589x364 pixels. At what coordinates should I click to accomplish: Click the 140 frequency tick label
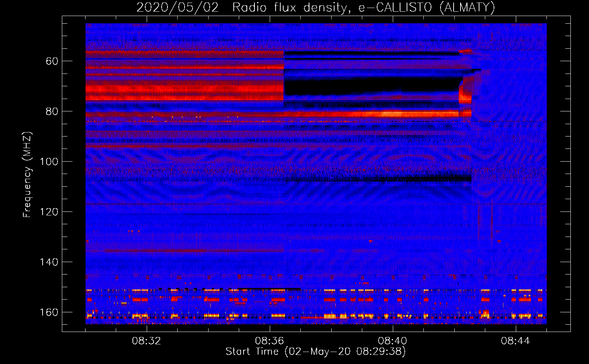(x=49, y=262)
